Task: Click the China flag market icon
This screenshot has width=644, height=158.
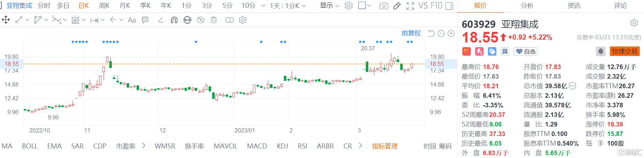Action: click(466, 51)
